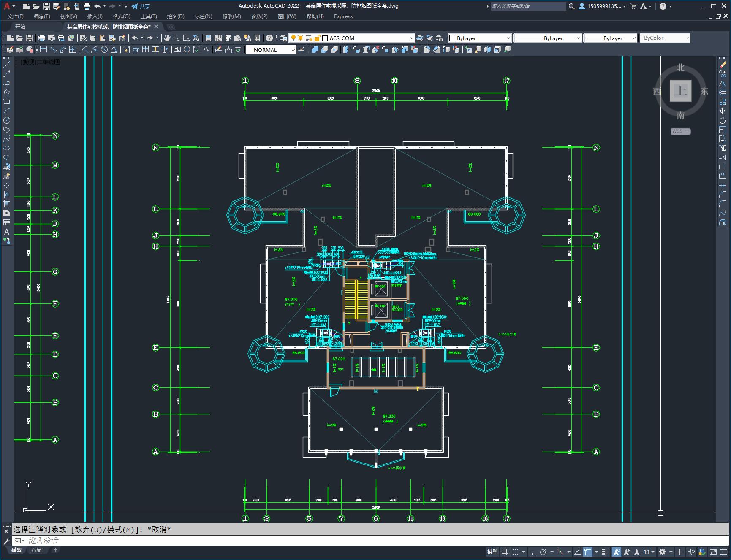Toggle snap mode in status bar
Viewport: 731px width, 560px height.
515,552
